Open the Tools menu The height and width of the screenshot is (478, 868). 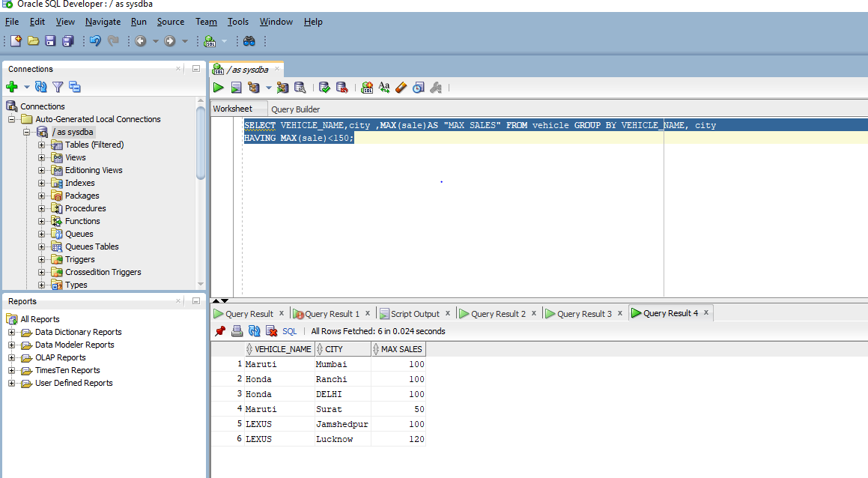point(238,22)
